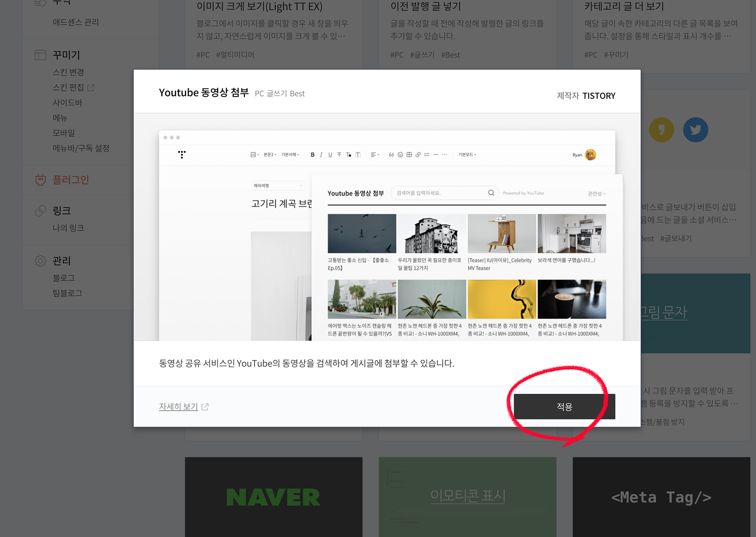Open 모바일 settings in sidebar
Viewport: 756px width, 537px height.
click(63, 133)
